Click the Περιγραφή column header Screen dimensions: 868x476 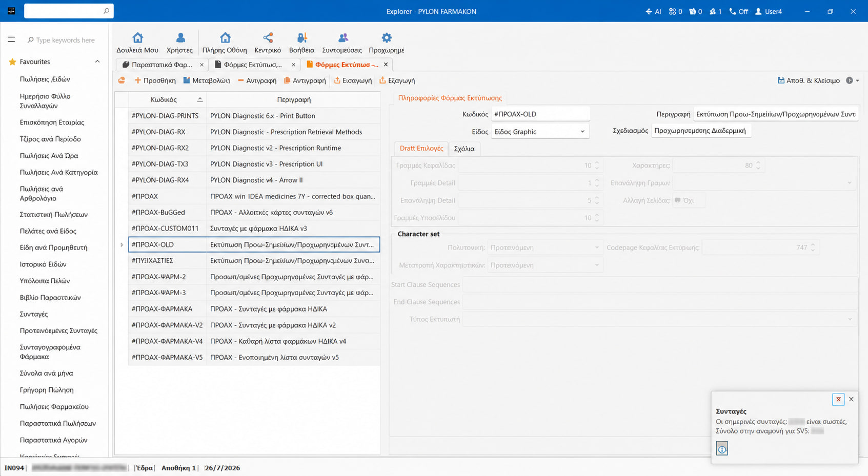(294, 99)
